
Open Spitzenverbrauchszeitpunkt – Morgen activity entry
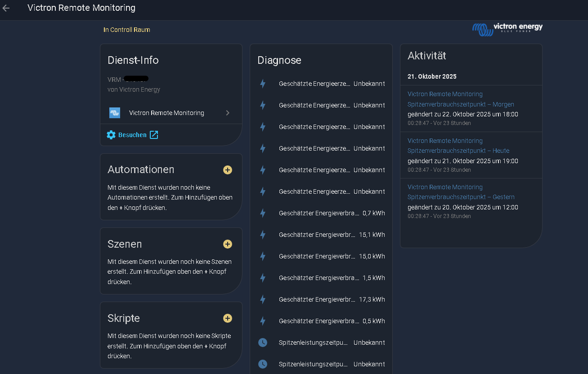461,104
